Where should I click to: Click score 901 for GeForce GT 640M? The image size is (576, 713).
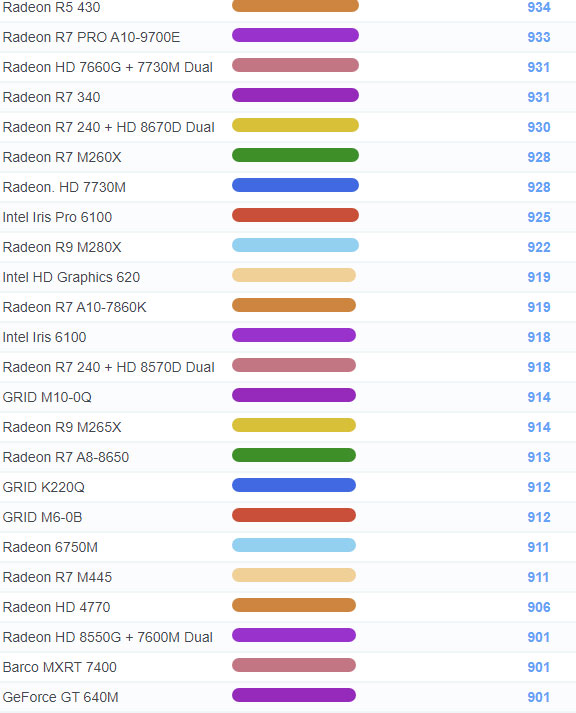[539, 698]
